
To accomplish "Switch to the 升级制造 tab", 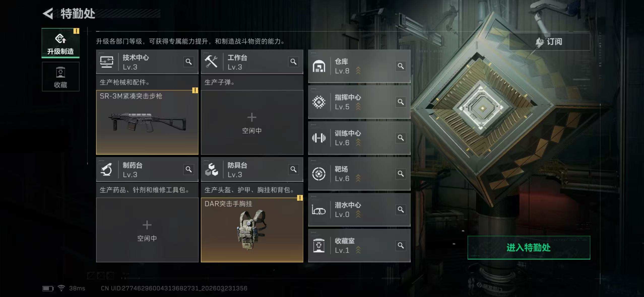I will [x=60, y=43].
